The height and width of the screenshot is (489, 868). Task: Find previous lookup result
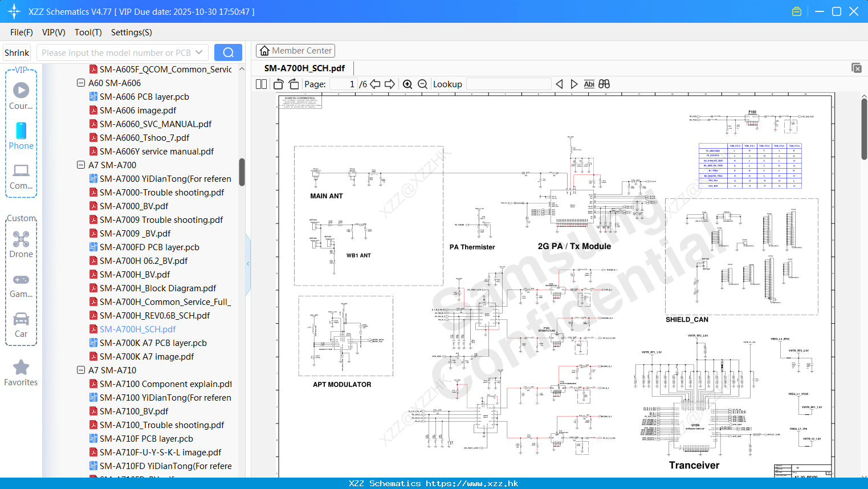[x=559, y=84]
